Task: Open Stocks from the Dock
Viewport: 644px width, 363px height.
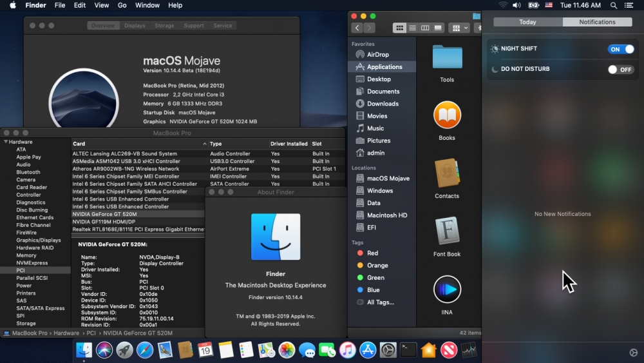Action: coord(469,350)
